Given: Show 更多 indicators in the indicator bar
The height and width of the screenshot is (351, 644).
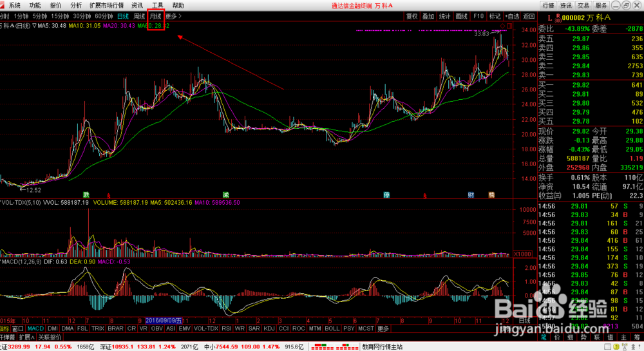Looking at the screenshot, I should click(383, 328).
